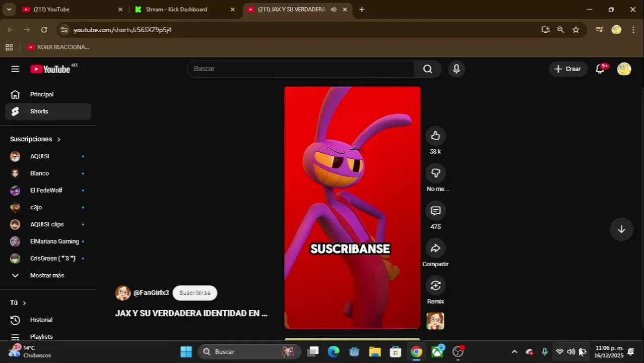Open the CrisGreen channel

click(48, 258)
